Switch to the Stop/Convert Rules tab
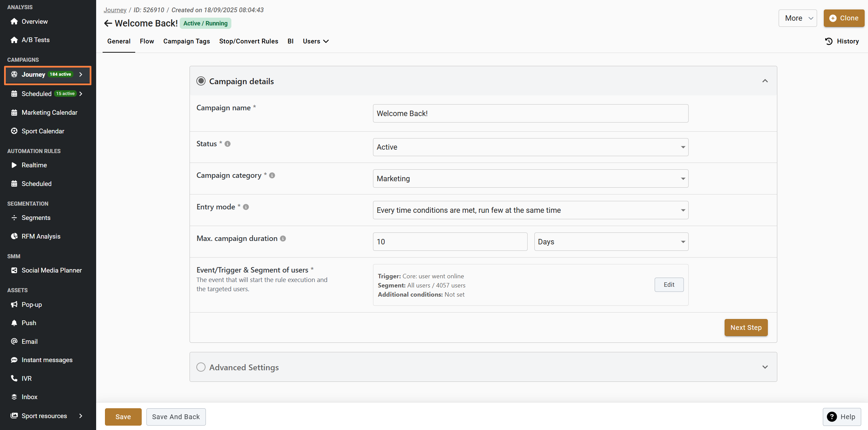Viewport: 868px width, 430px height. click(x=248, y=41)
